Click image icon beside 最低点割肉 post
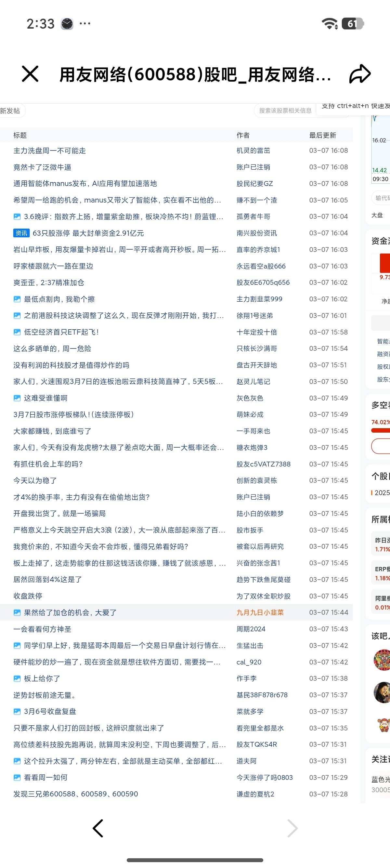Viewport: 390px width, 868px height. coord(17,299)
